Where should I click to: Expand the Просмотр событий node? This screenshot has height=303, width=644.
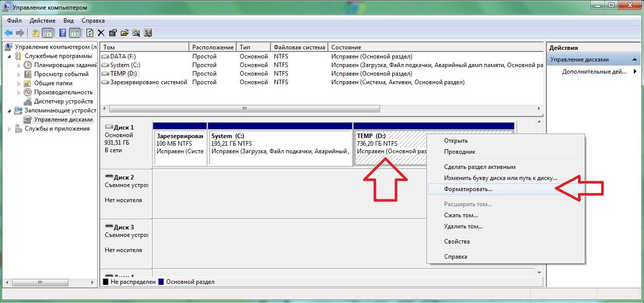tap(19, 74)
